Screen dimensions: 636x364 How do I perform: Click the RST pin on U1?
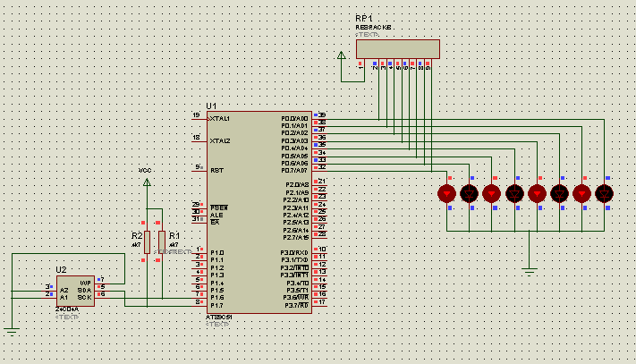(216, 170)
